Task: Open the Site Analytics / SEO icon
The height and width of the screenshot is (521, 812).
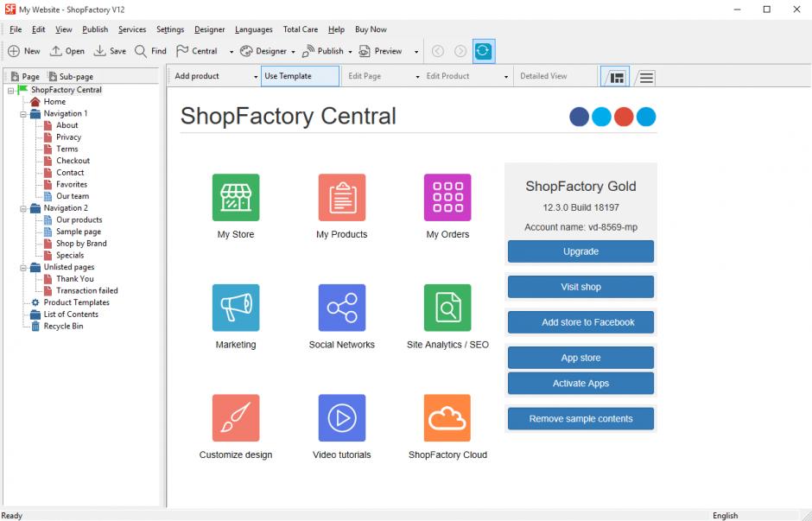Action: [447, 308]
